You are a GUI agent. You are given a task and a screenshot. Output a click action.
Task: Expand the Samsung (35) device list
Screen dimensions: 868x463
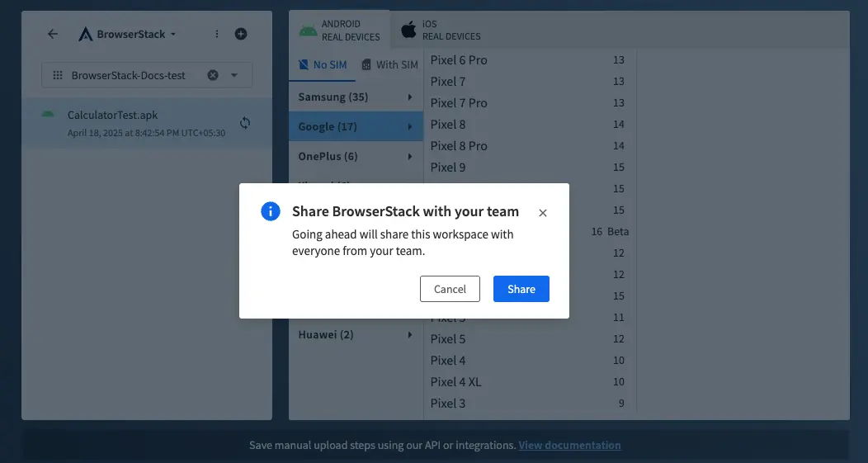click(x=356, y=97)
